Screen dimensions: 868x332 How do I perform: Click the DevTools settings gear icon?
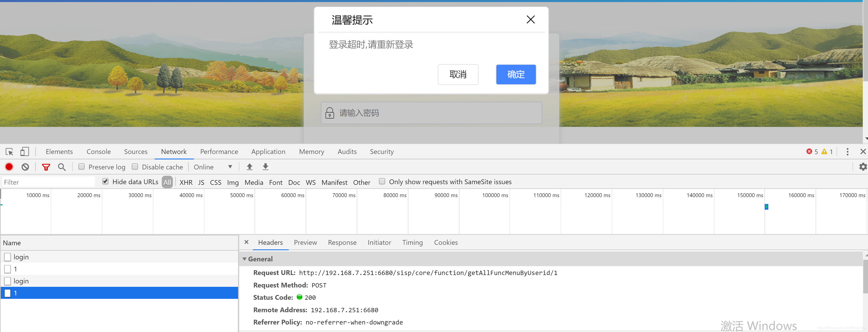[x=862, y=166]
